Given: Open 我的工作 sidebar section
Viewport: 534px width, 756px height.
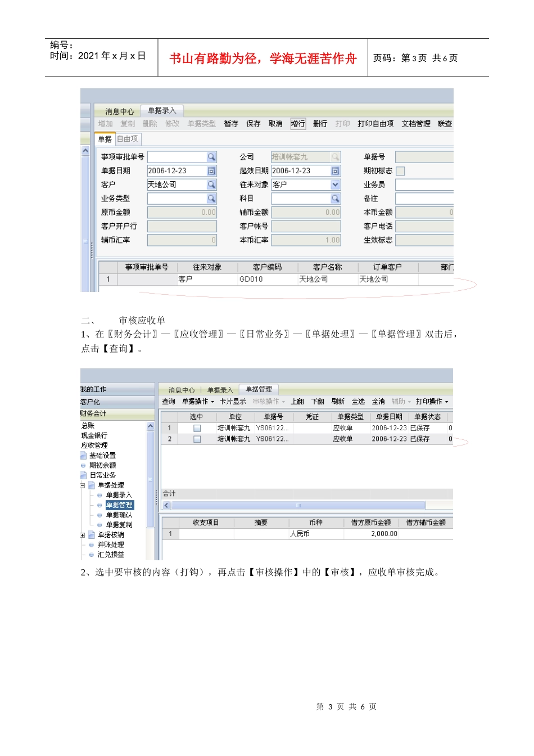Looking at the screenshot, I should 117,390.
